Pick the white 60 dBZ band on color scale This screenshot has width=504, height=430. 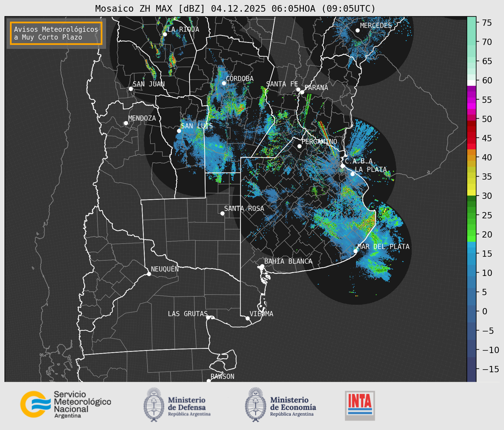(x=471, y=83)
